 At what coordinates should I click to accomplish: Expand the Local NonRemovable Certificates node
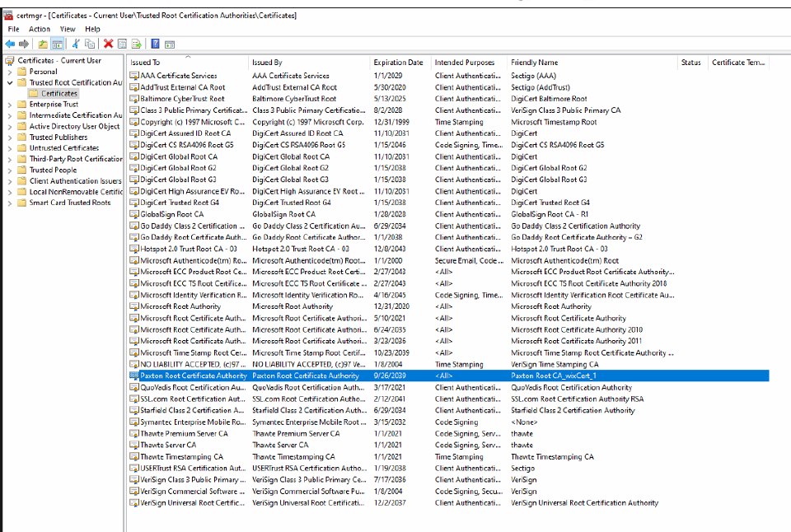point(10,192)
